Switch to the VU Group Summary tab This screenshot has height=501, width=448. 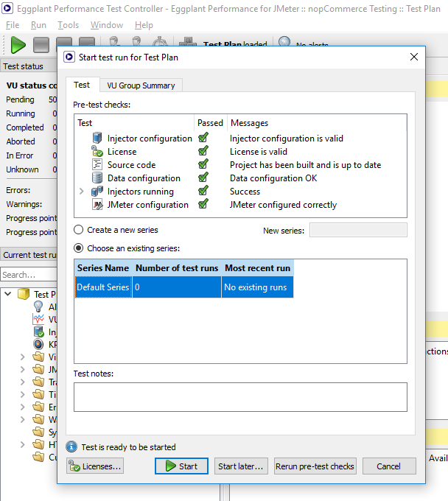(141, 85)
